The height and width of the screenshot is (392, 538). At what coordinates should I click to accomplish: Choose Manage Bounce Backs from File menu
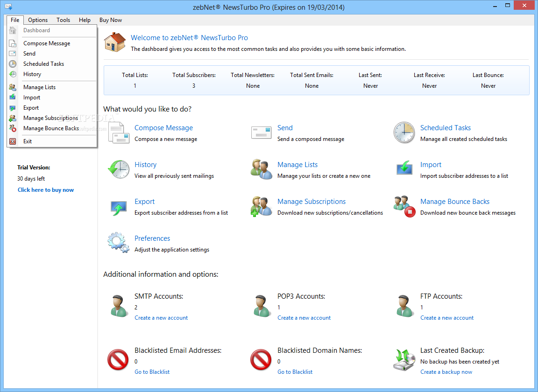point(52,128)
